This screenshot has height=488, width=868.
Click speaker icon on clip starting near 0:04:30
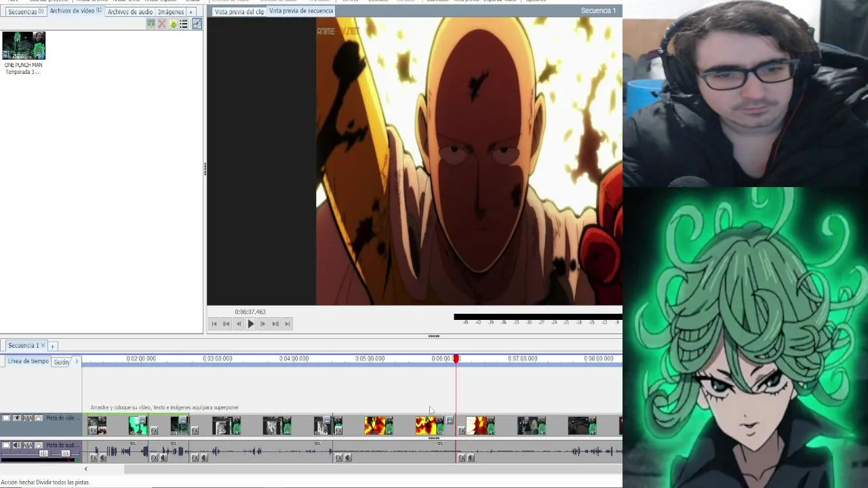click(348, 457)
